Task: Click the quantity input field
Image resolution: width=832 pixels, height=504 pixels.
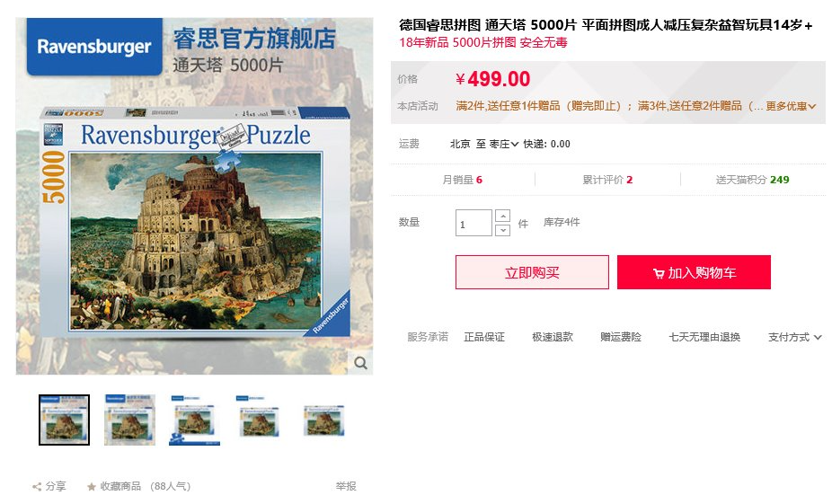Action: 474,223
